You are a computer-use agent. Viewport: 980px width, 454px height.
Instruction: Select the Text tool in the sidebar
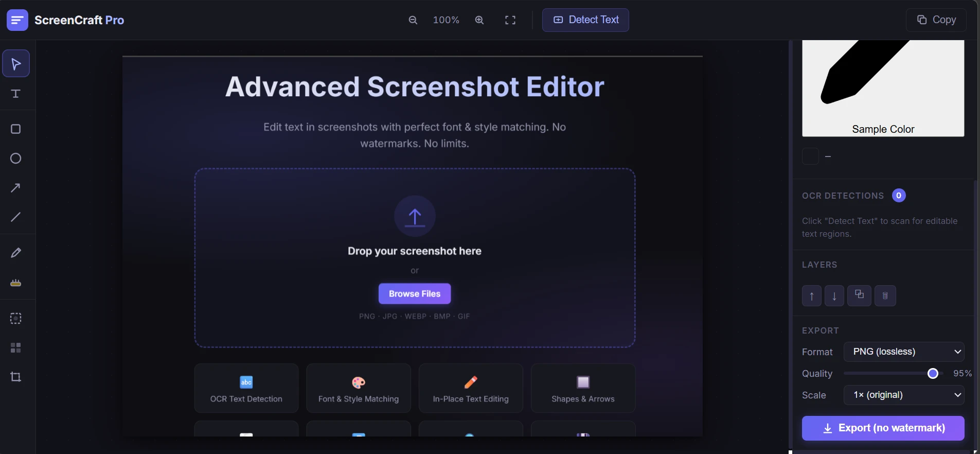pos(16,94)
